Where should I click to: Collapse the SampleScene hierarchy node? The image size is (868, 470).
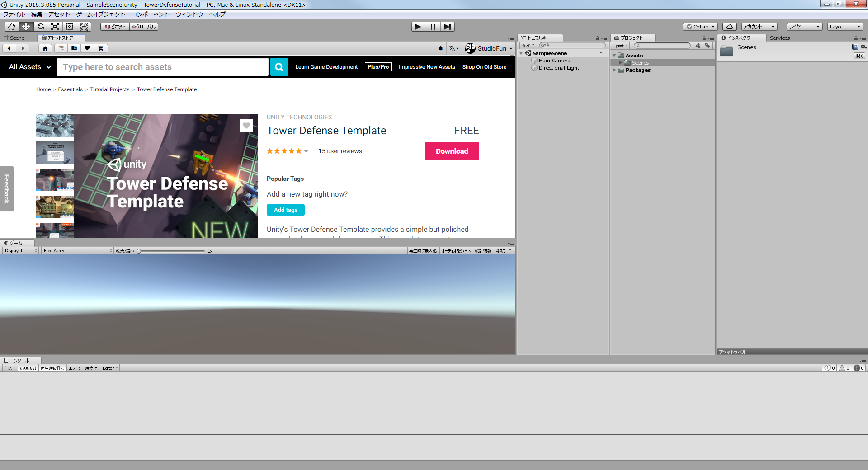(521, 53)
